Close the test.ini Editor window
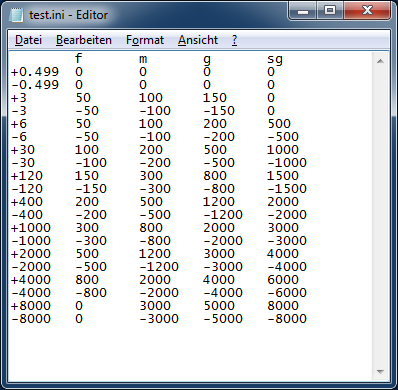 tap(367, 10)
